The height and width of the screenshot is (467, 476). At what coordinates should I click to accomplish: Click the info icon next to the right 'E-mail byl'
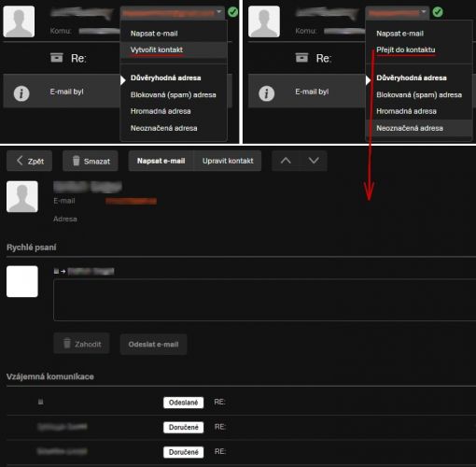coord(267,93)
